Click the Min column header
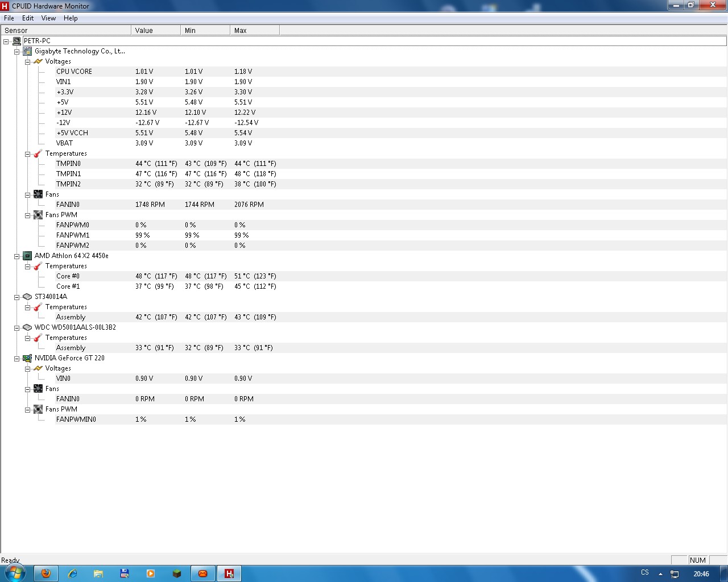This screenshot has height=582, width=728. pyautogui.click(x=205, y=31)
